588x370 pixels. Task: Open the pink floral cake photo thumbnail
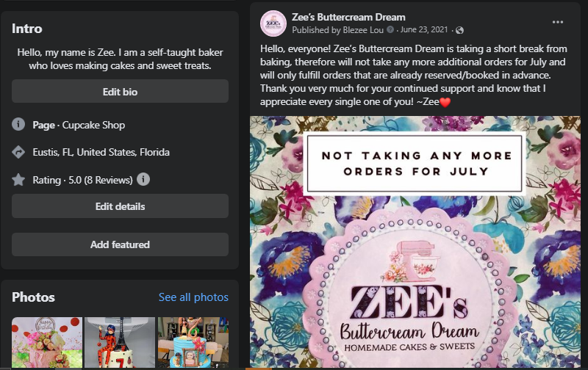47,343
